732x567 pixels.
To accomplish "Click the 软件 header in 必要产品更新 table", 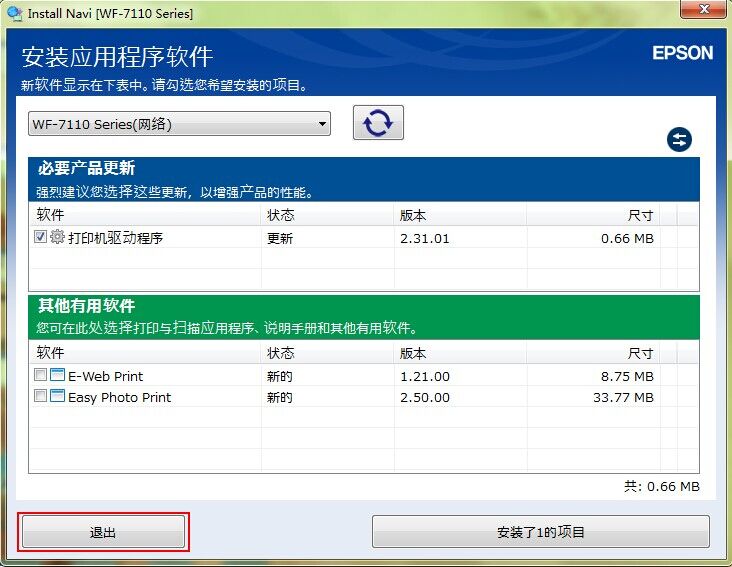I will (x=50, y=215).
